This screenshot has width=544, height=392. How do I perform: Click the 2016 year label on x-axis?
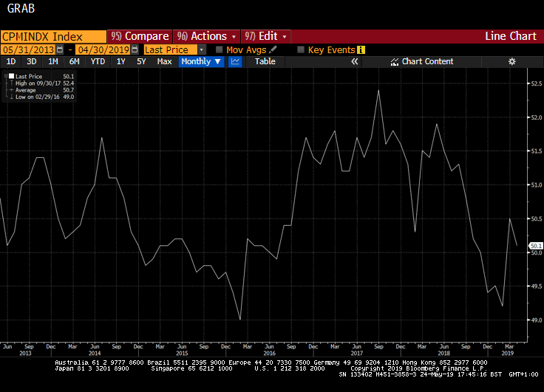pyautogui.click(x=269, y=353)
